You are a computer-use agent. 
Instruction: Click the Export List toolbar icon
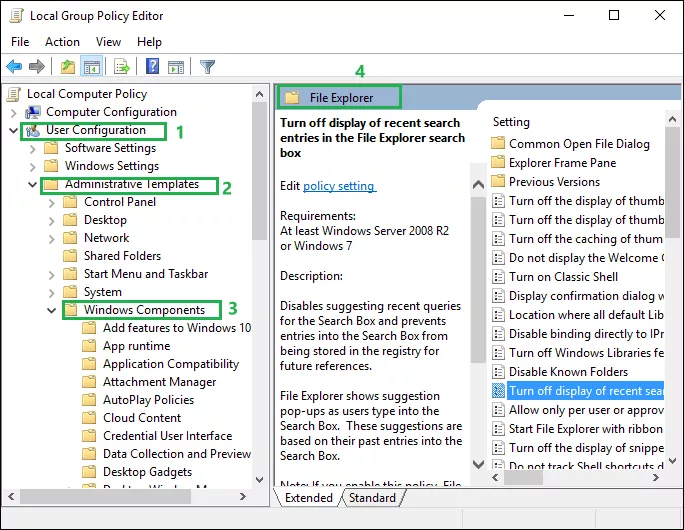tap(122, 67)
